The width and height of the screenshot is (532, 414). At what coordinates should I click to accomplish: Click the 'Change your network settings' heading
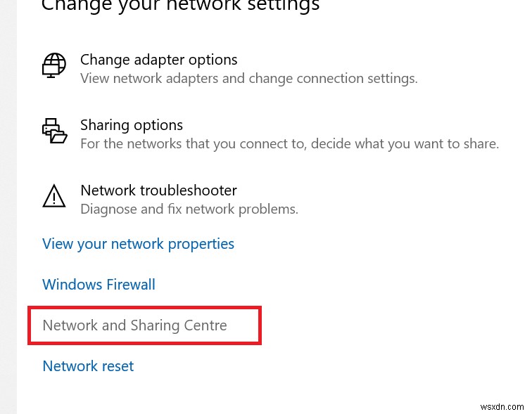(180, 6)
